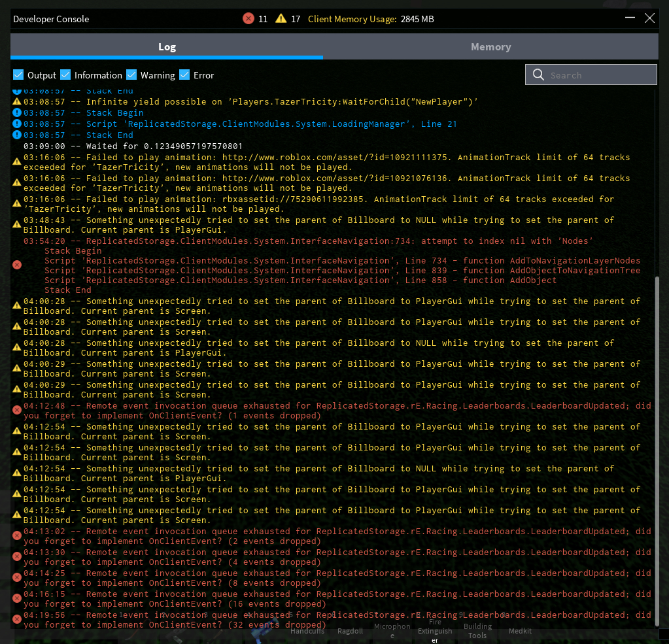Click error icon beside 04:19:56 log entry
669x644 pixels.
tap(17, 619)
